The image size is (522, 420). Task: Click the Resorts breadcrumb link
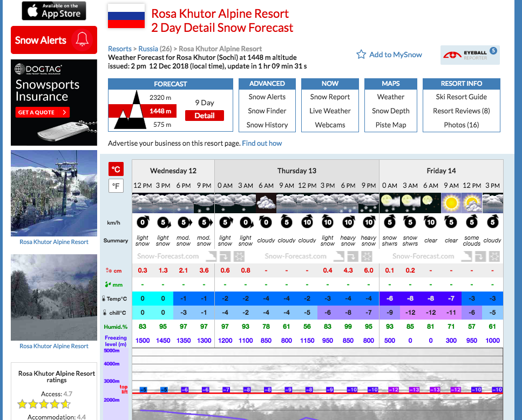[119, 49]
